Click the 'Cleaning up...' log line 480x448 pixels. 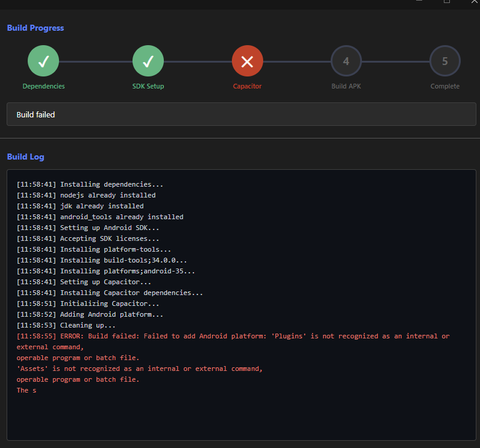click(x=66, y=325)
